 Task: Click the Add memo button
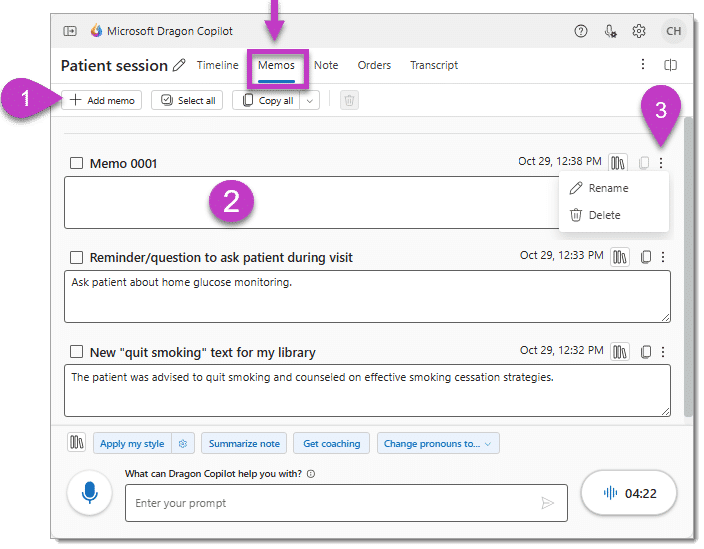pyautogui.click(x=102, y=100)
